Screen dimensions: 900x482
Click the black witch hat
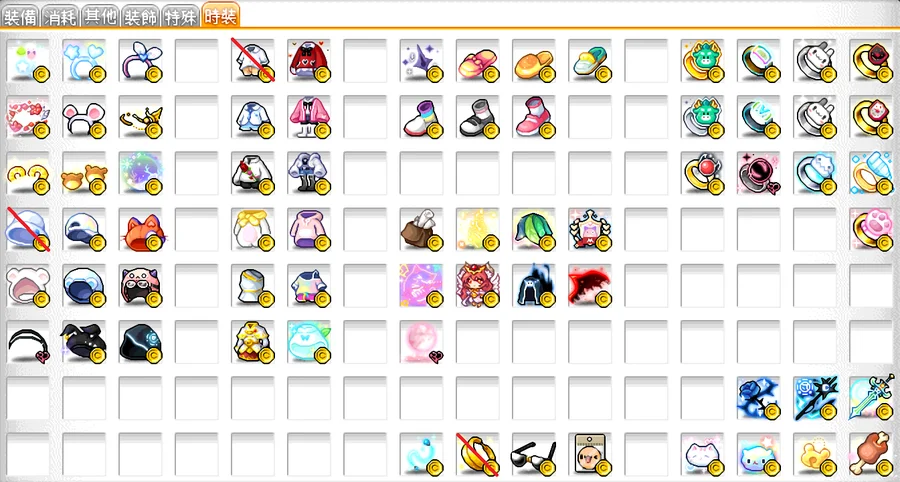[x=84, y=341]
